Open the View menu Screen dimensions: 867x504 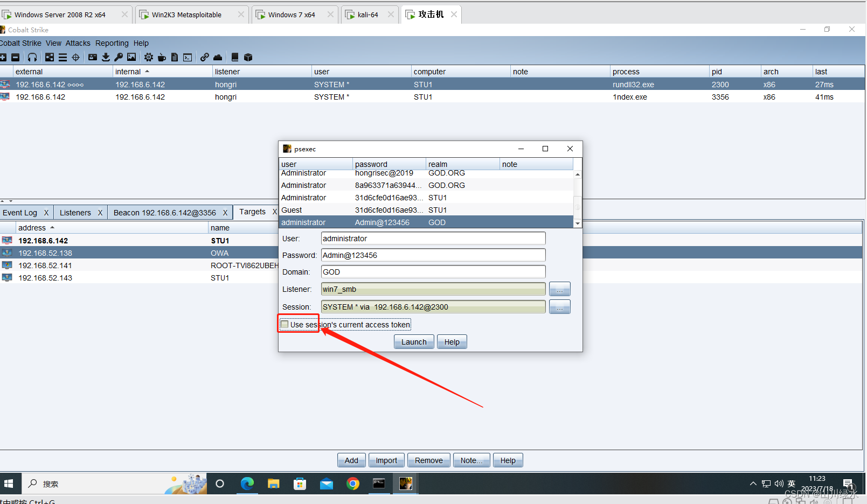click(x=53, y=43)
